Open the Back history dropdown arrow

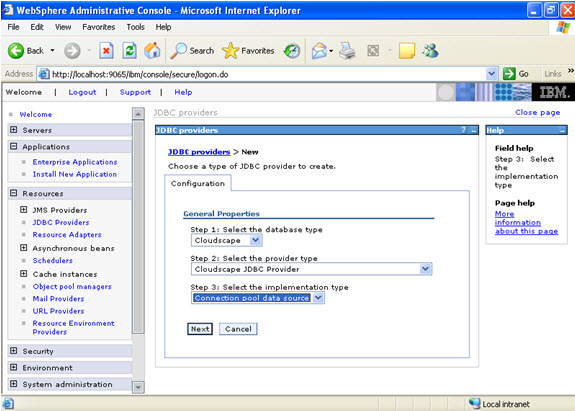52,51
